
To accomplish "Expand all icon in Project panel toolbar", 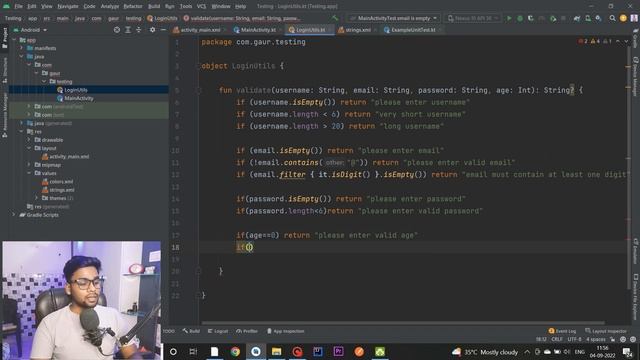I will pos(128,30).
